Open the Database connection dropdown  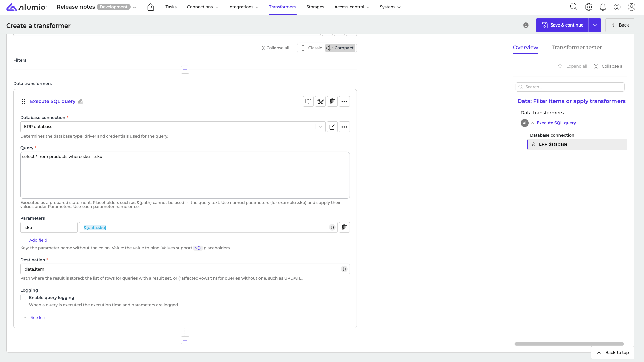(x=320, y=127)
